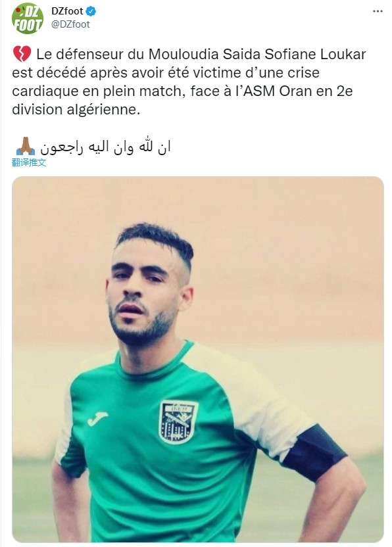Screen dimensions: 392x547
Task: Click the Joma logo on the jersey
Action: click(x=97, y=418)
